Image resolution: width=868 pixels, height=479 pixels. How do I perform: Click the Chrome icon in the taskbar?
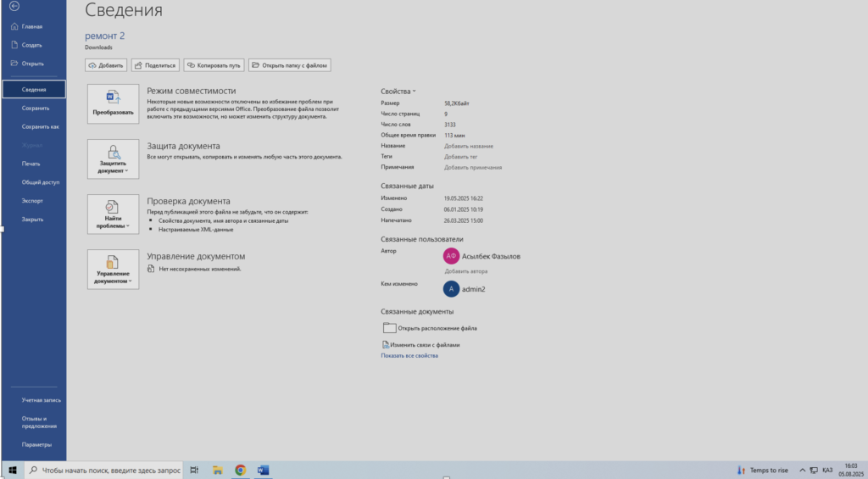240,470
